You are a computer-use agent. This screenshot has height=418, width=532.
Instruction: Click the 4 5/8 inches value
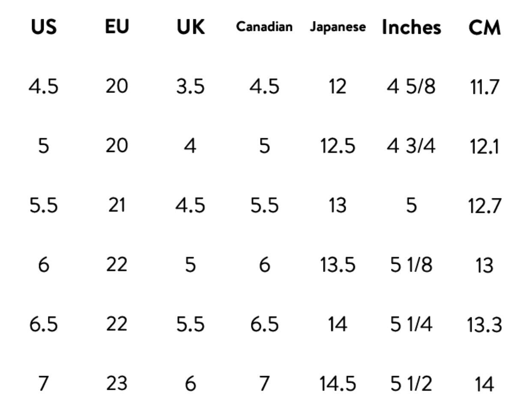tap(411, 87)
